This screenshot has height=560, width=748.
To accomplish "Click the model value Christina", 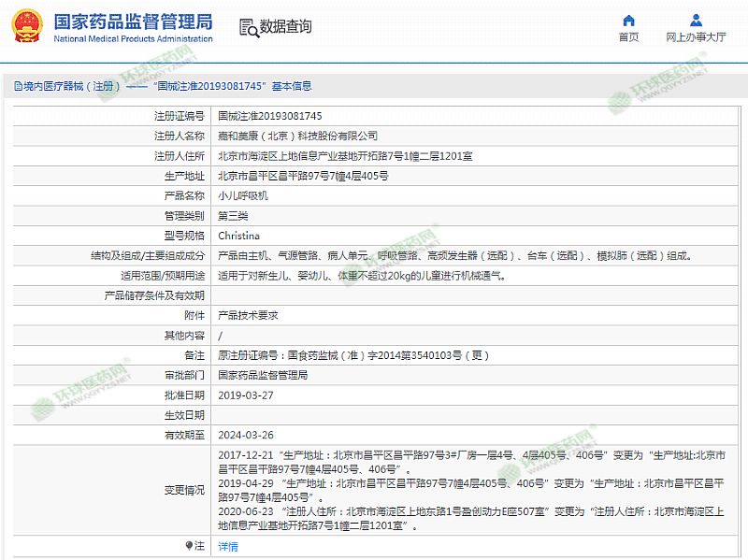I will coord(238,237).
